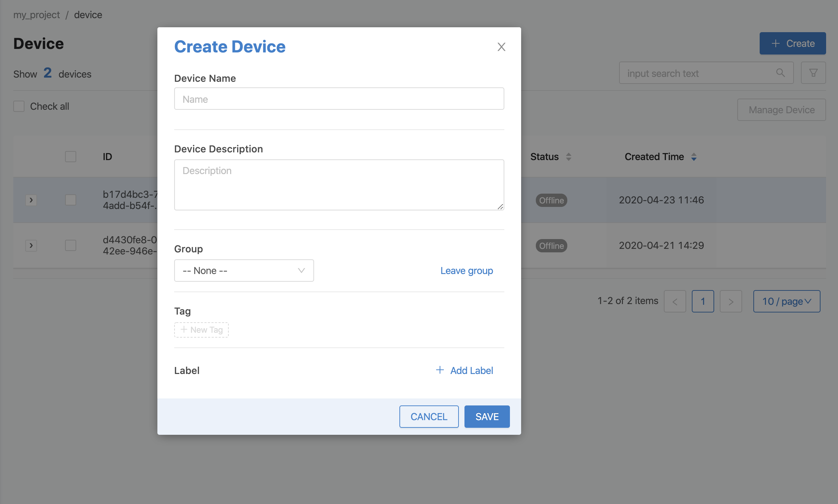838x504 pixels.
Task: Add a New Tag
Action: (201, 330)
